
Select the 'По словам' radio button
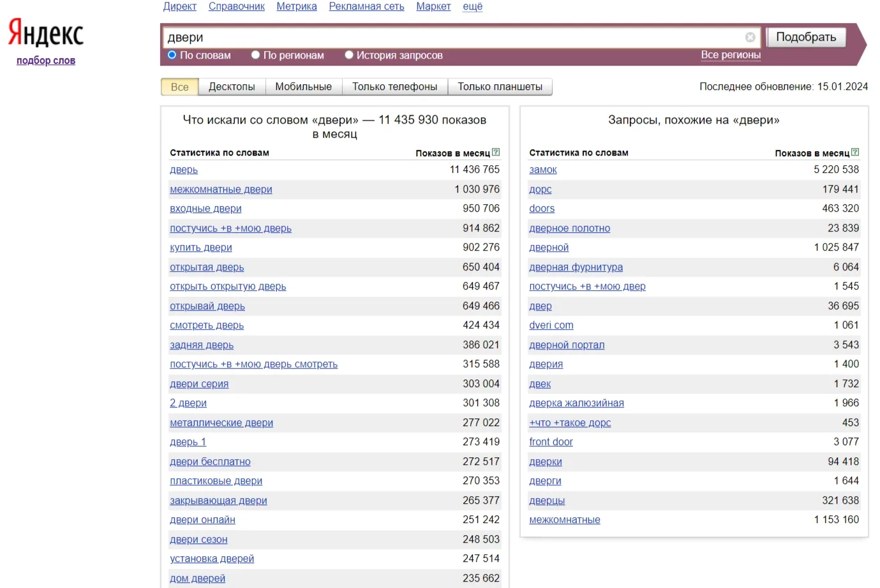click(172, 55)
